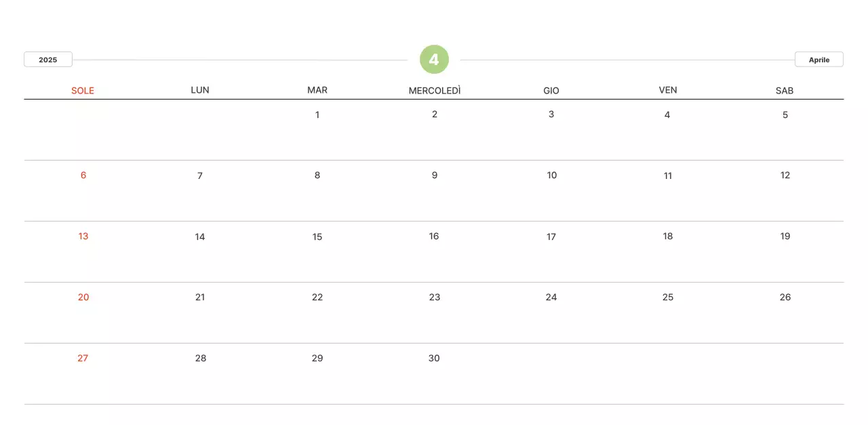Select April 1 in the calendar

(x=317, y=115)
